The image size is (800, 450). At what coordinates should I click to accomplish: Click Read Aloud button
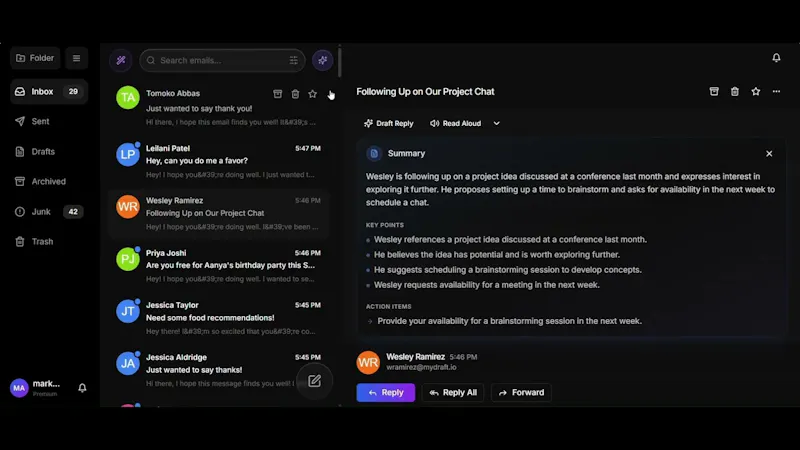click(x=456, y=123)
